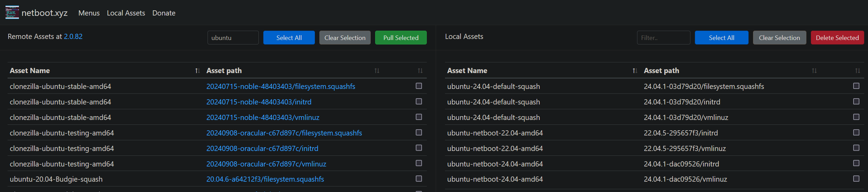Open 20240715-noble-48403403/filesystem.squashfs link
The width and height of the screenshot is (868, 192).
pos(281,87)
